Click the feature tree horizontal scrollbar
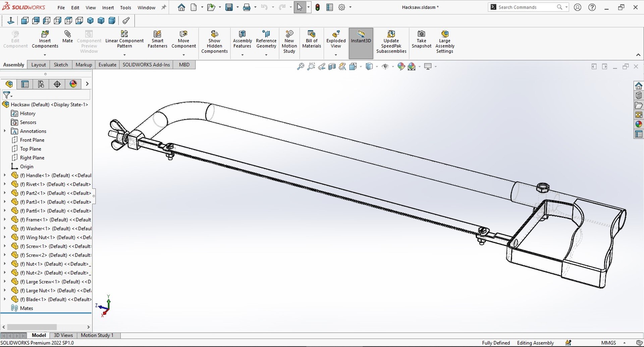The image size is (644, 347). coord(32,327)
